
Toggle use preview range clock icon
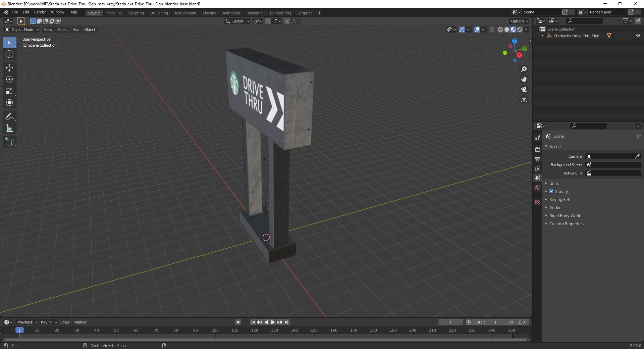pos(469,322)
